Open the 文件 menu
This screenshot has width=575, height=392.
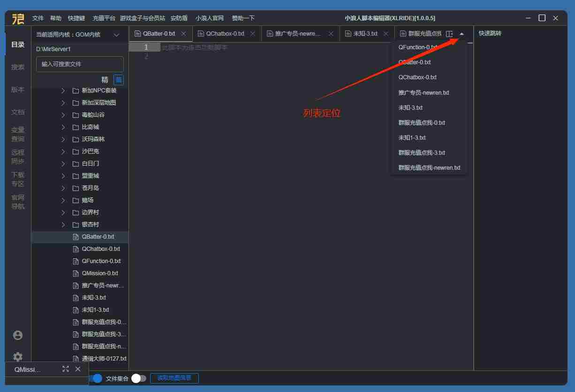tap(38, 18)
